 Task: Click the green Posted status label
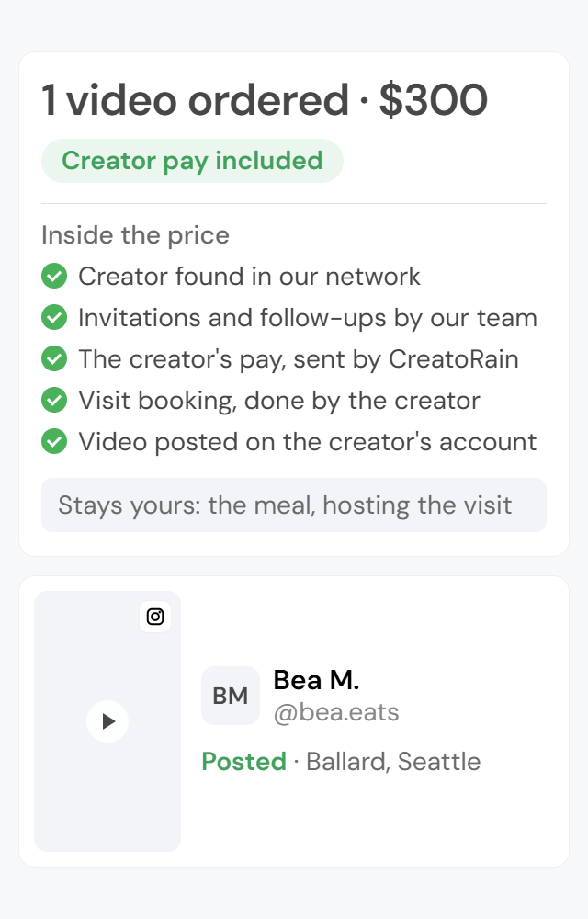243,762
